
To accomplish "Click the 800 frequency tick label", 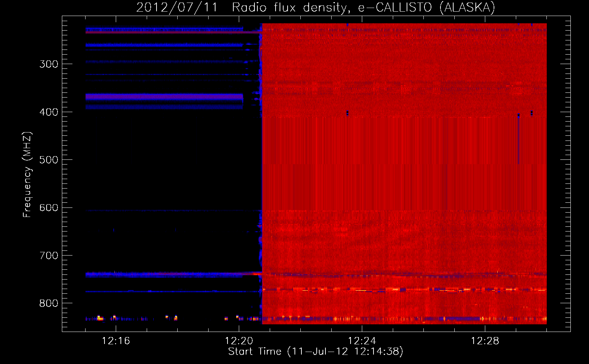I will (49, 304).
